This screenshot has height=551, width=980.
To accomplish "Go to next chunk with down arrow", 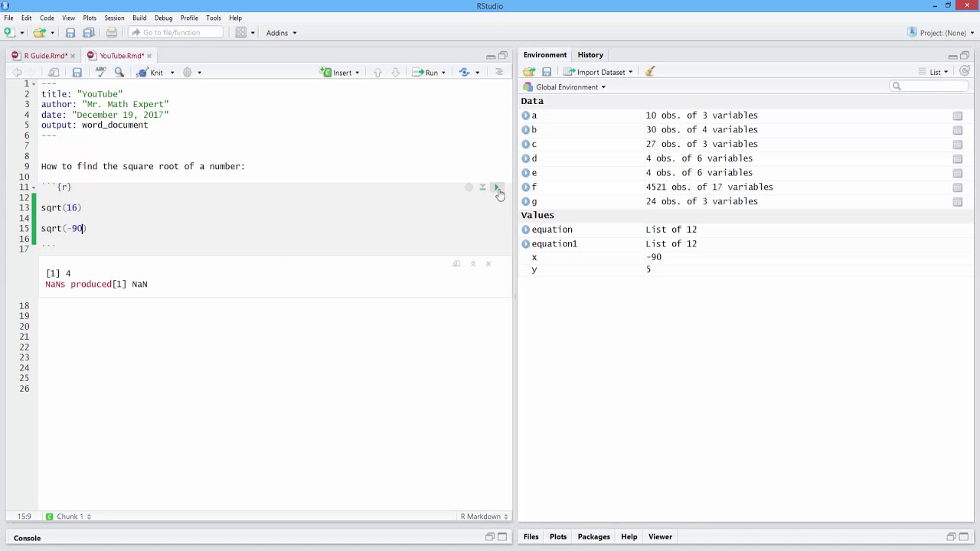I will (x=395, y=72).
